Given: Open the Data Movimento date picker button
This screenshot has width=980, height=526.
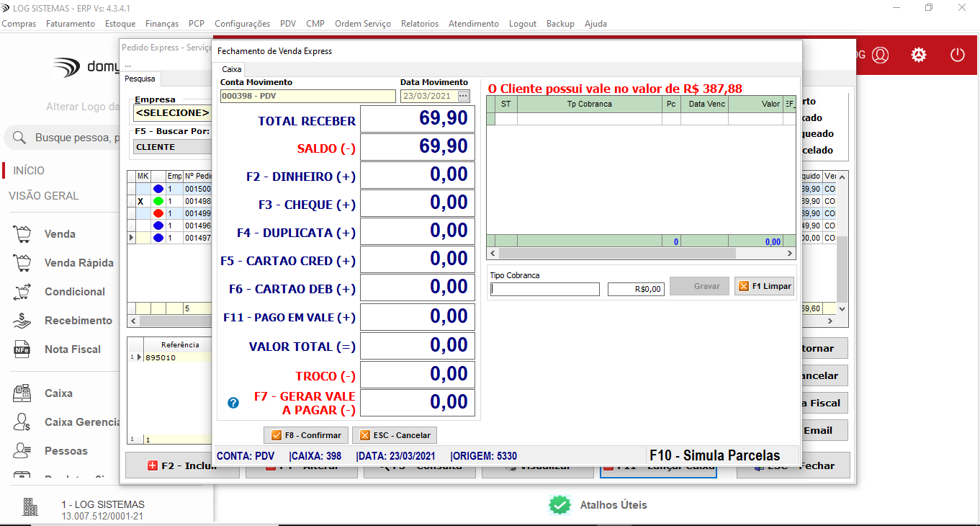Looking at the screenshot, I should coord(463,96).
